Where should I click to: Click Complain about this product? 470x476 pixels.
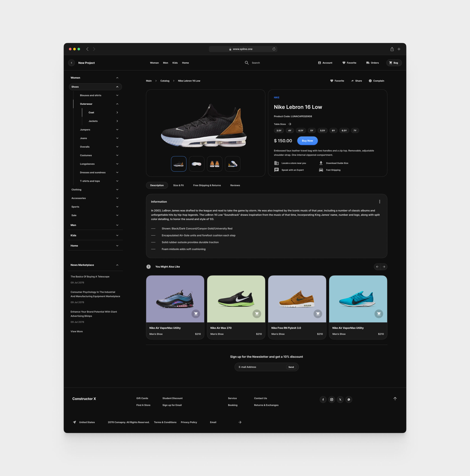(x=376, y=81)
